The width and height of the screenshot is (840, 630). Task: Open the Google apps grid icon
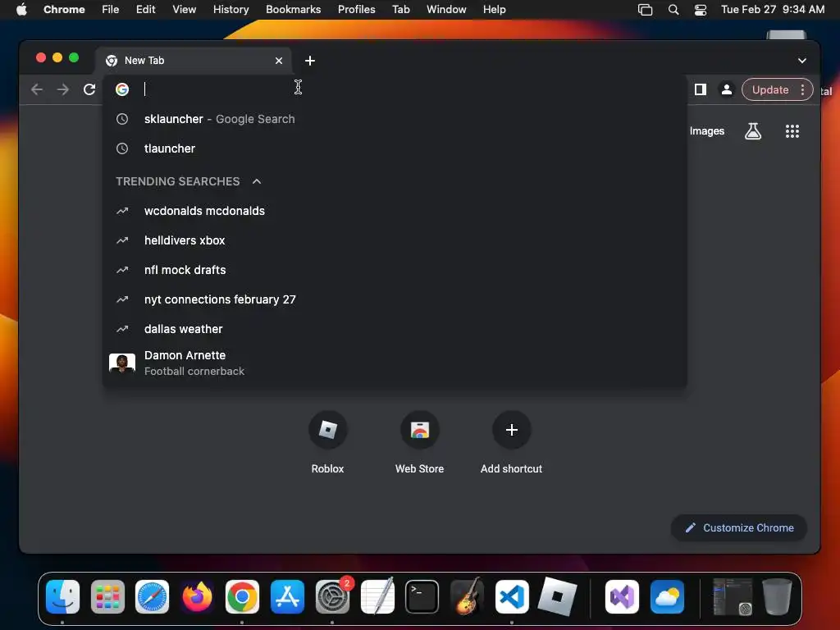(792, 131)
